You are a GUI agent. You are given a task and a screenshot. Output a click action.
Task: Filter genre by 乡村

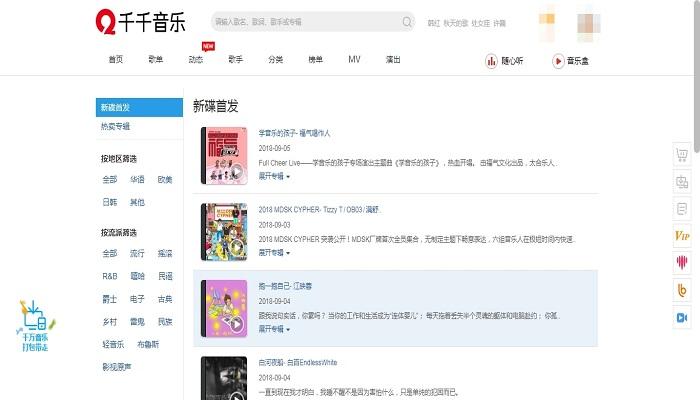click(110, 322)
